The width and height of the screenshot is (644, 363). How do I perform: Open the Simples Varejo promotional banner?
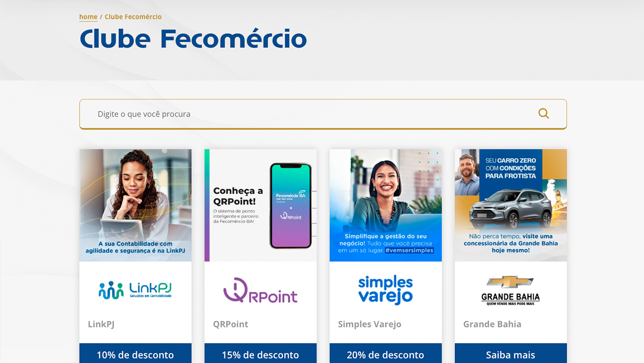click(385, 205)
